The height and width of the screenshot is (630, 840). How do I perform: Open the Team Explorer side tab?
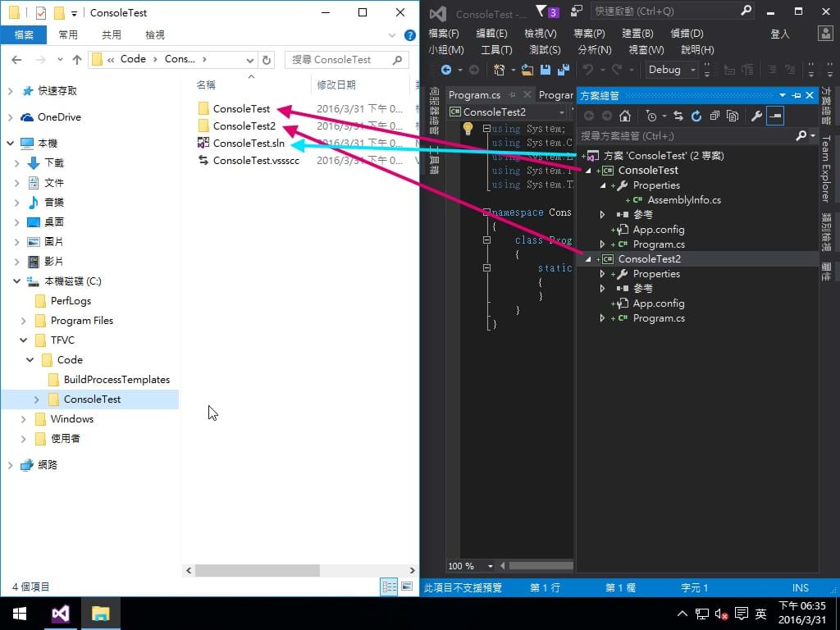826,168
